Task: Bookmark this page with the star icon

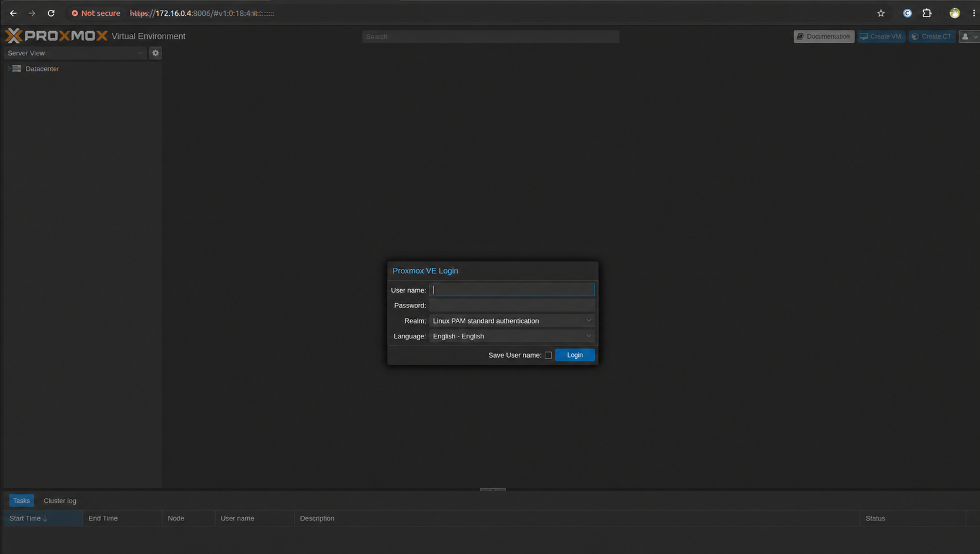Action: [881, 13]
